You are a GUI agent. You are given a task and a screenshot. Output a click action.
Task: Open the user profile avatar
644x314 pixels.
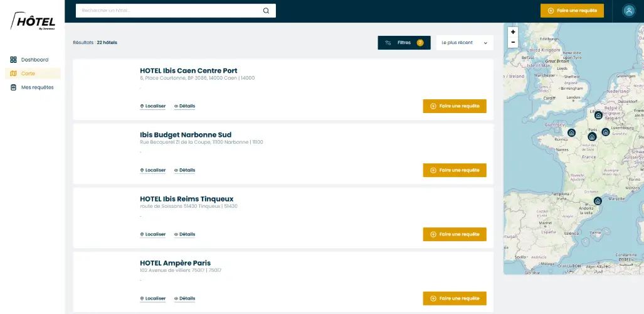[628, 11]
